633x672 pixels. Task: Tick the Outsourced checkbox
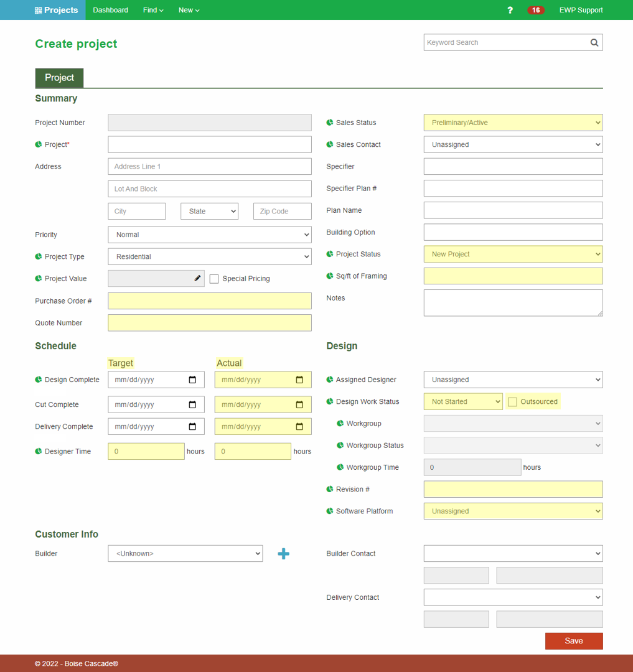click(512, 402)
